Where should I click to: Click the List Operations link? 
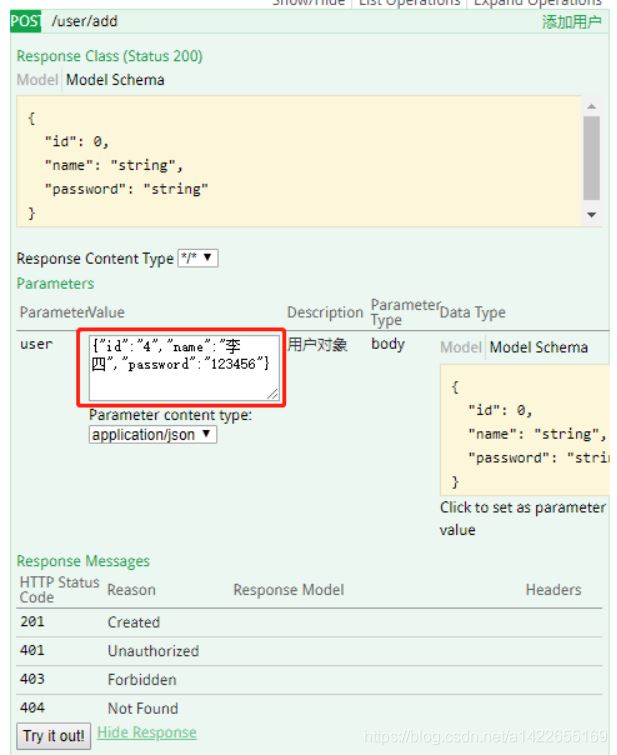(x=410, y=3)
